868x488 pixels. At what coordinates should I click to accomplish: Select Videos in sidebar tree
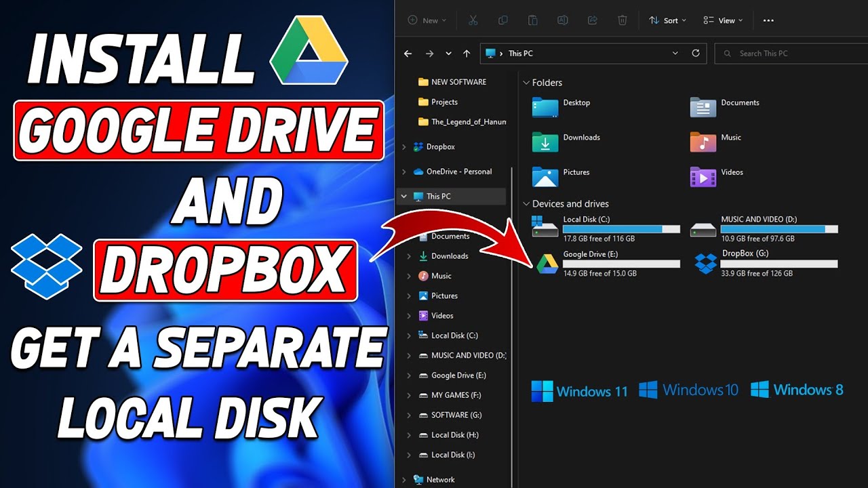436,316
